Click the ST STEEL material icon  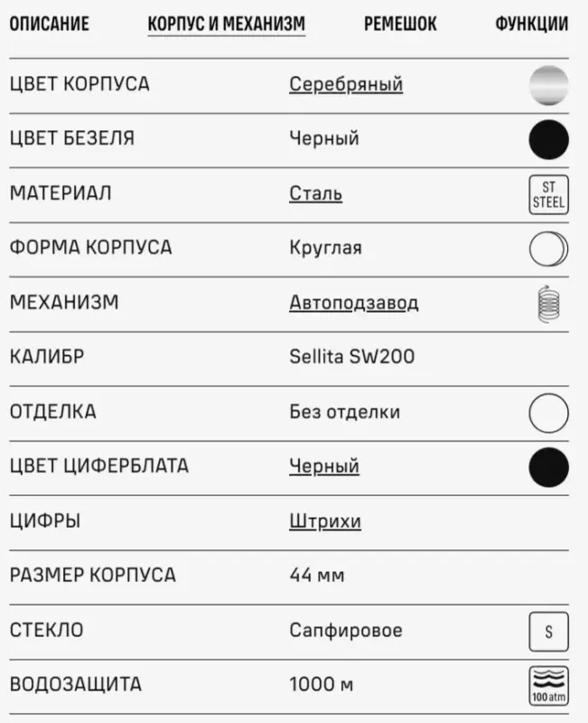(x=548, y=194)
